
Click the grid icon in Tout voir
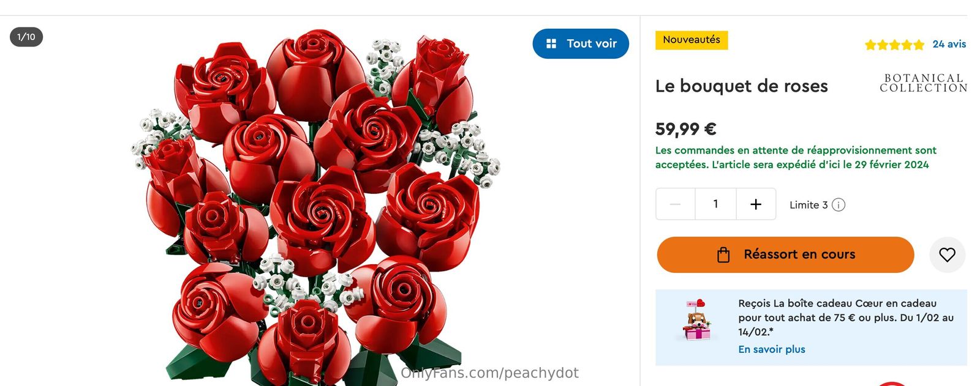tap(551, 43)
